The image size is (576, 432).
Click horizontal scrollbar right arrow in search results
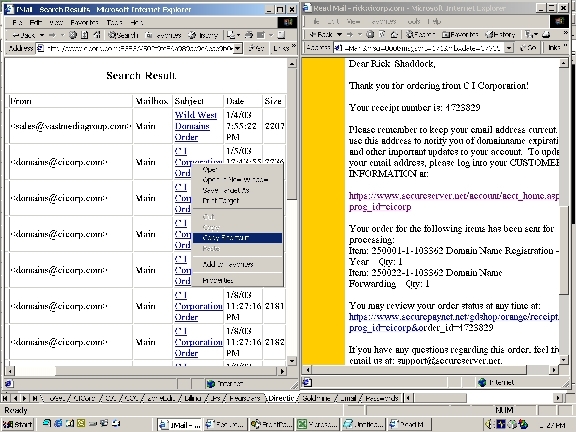coord(282,371)
